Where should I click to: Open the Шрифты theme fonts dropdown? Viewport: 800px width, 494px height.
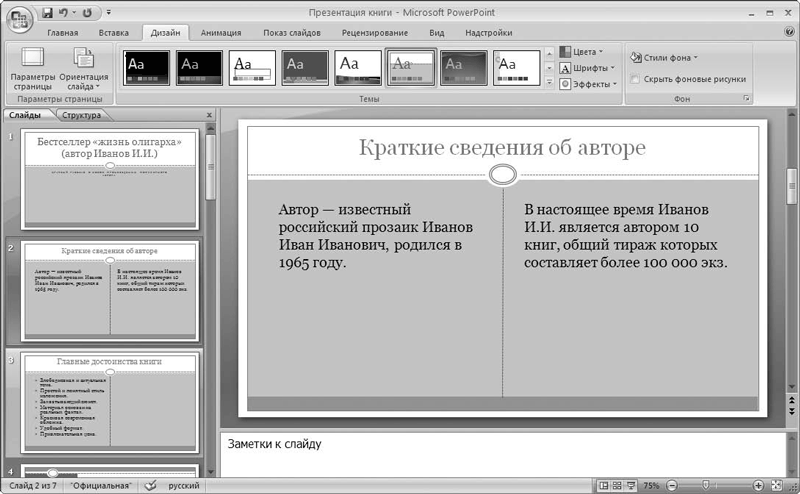[588, 67]
